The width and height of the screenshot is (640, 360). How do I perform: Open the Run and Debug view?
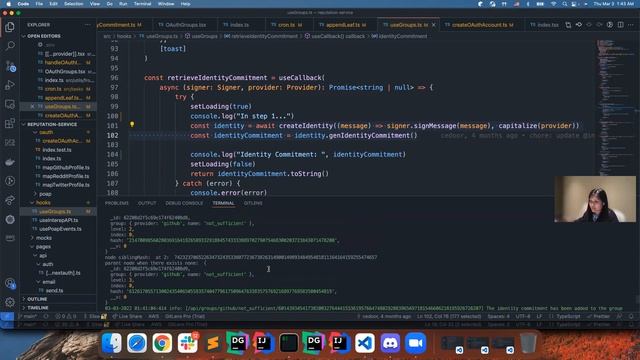tap(10, 85)
